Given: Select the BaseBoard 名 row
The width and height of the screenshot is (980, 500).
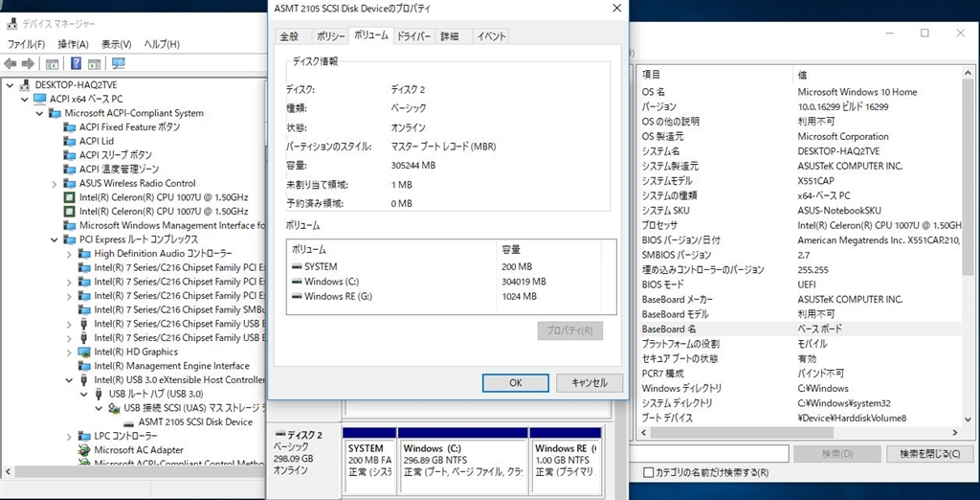Looking at the screenshot, I should point(799,330).
